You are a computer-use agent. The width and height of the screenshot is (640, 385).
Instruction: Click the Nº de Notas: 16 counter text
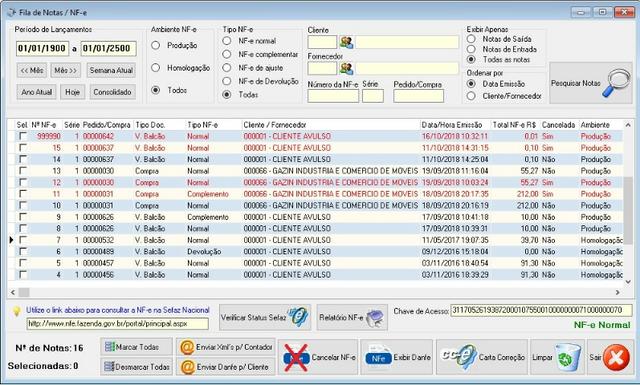49,348
